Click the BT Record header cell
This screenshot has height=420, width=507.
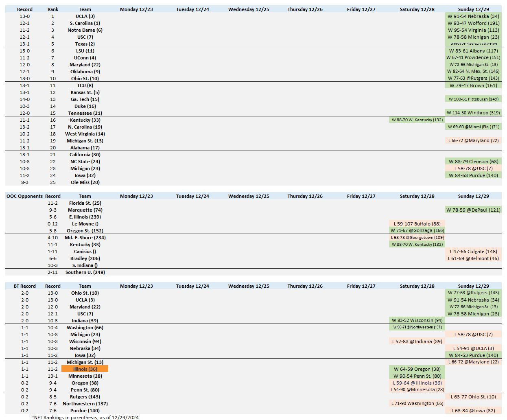(24, 286)
